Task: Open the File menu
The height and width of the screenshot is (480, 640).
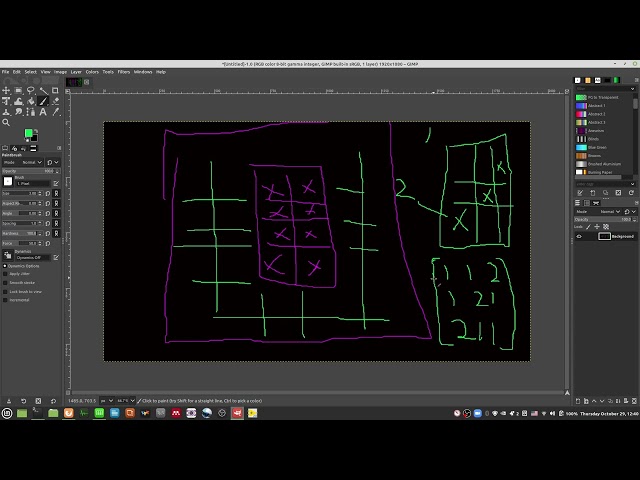Action: [x=6, y=72]
